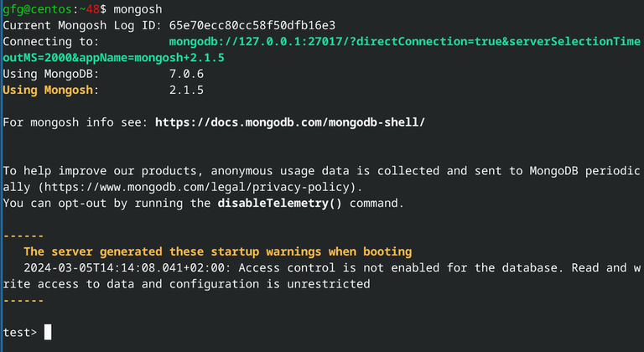Click the red 48 exit code

click(x=92, y=9)
